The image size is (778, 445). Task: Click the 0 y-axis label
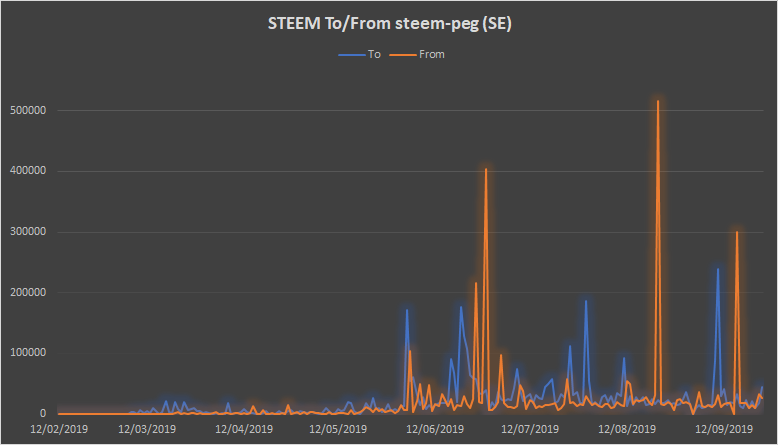43,413
